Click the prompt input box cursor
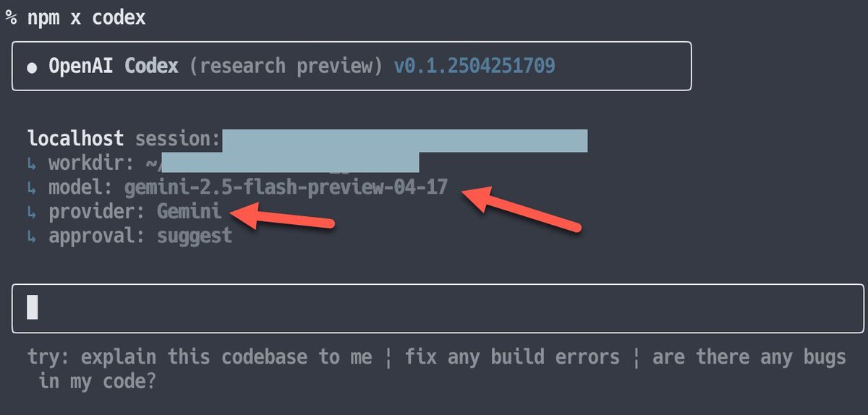The width and height of the screenshot is (868, 415). click(x=32, y=307)
